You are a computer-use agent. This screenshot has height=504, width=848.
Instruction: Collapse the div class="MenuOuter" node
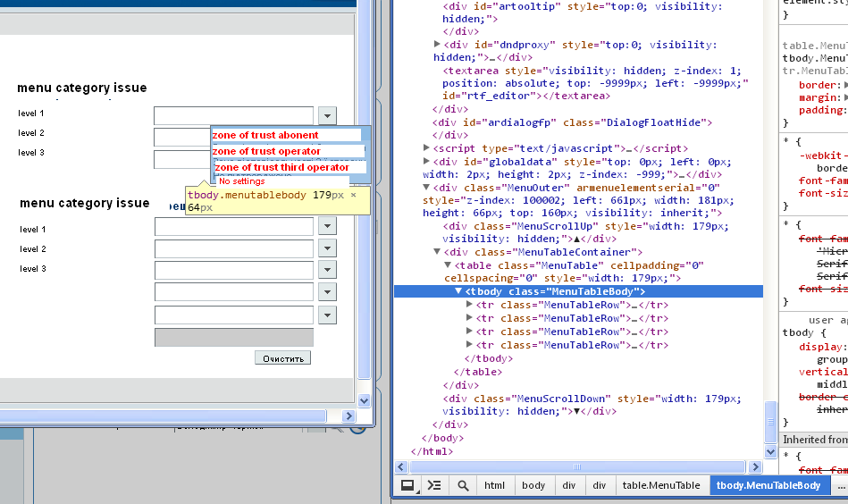click(427, 187)
